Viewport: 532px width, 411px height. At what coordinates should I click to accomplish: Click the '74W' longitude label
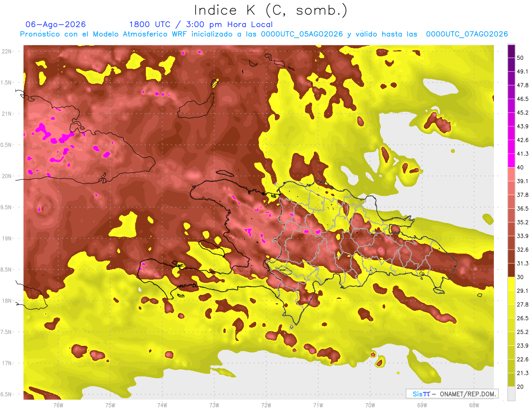pos(162,405)
